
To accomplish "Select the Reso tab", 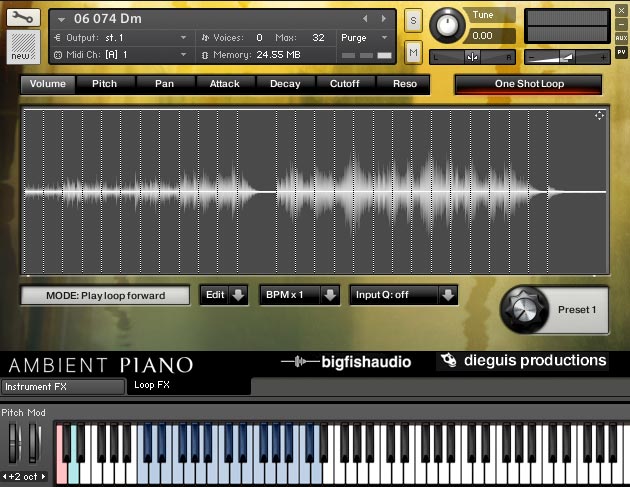I will click(405, 84).
